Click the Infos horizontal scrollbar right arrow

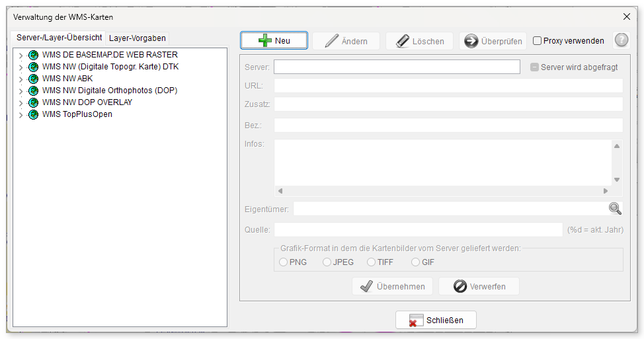606,191
